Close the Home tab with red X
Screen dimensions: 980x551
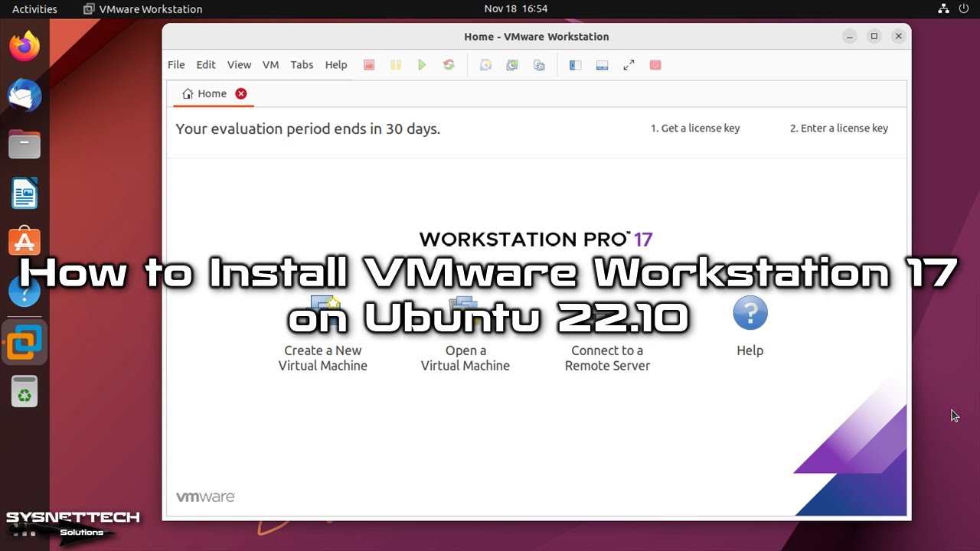[241, 93]
